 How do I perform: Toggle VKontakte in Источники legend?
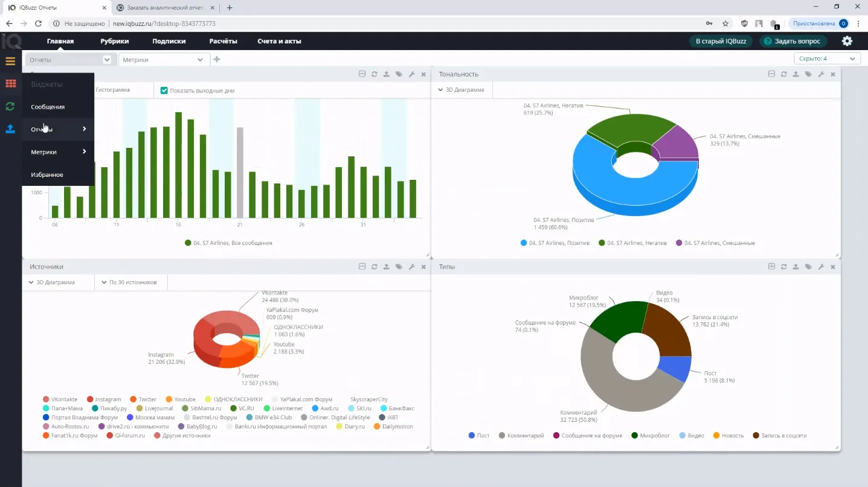pyautogui.click(x=60, y=399)
